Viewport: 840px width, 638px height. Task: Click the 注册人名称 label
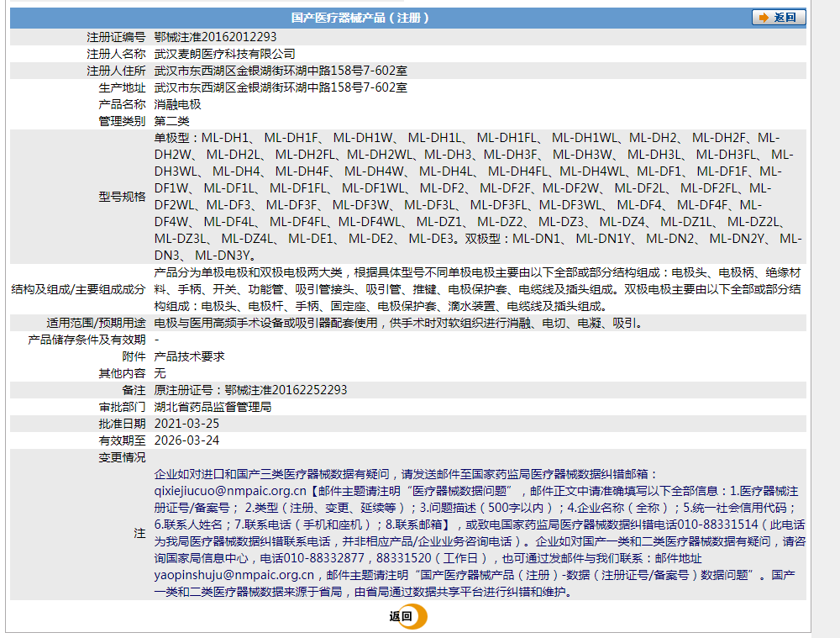tap(116, 54)
